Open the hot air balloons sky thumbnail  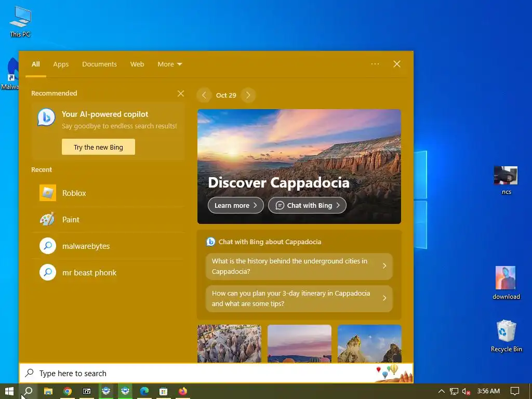299,343
